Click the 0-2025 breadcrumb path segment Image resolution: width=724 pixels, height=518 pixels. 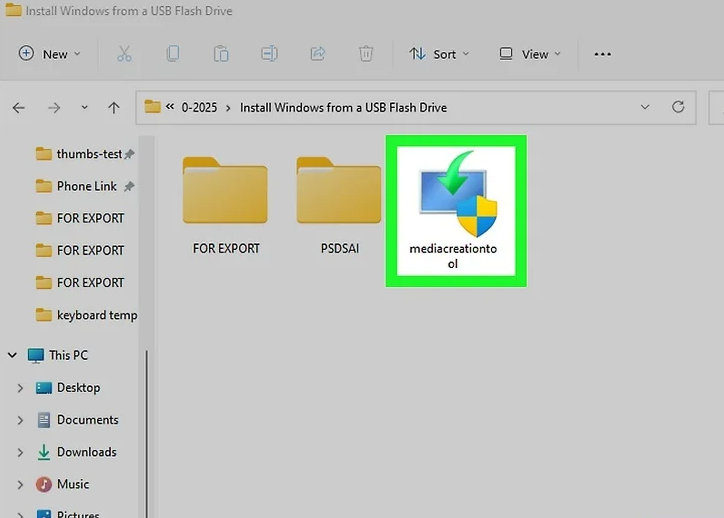point(199,107)
